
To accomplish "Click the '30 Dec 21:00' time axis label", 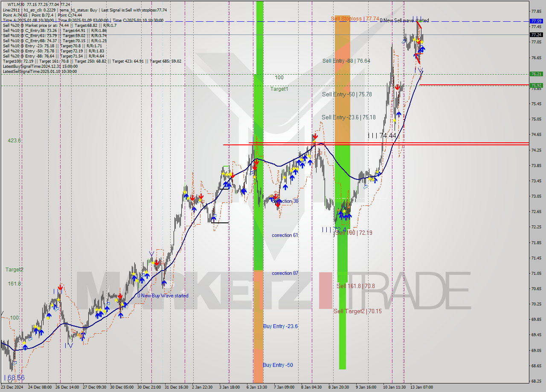I will coord(149,387).
